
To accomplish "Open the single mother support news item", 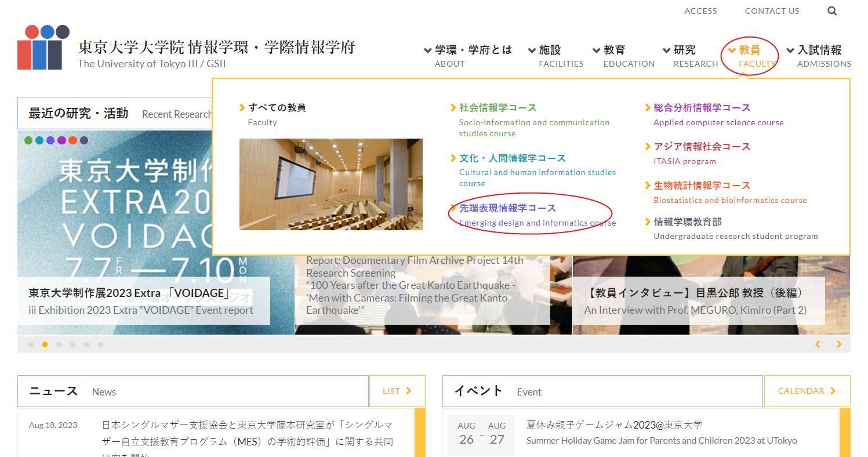I will click(x=248, y=441).
